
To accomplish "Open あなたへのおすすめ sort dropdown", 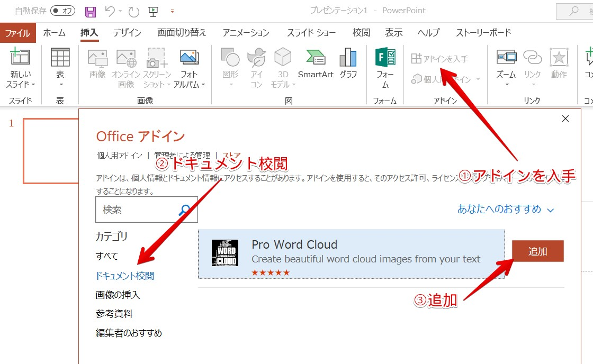I will [505, 209].
